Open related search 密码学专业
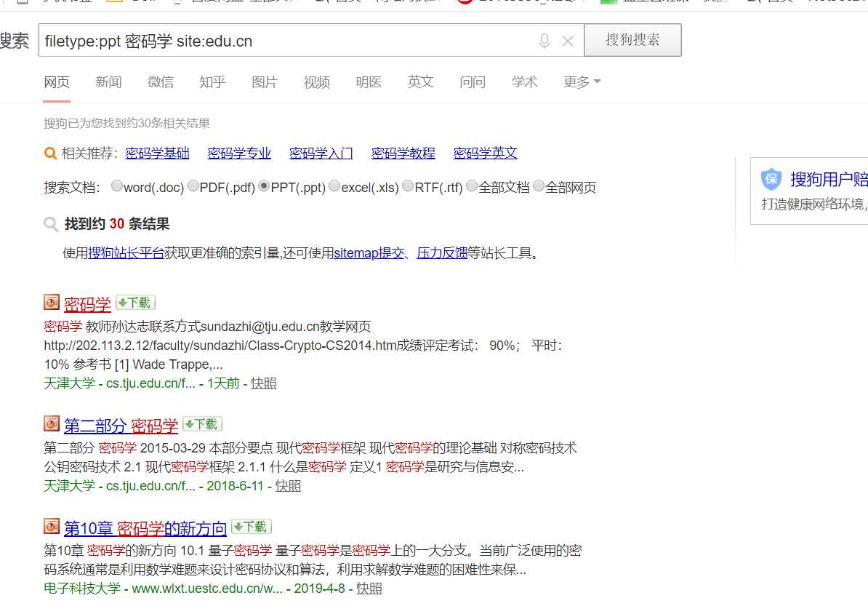Screen dimensions: 868x606 pos(239,153)
